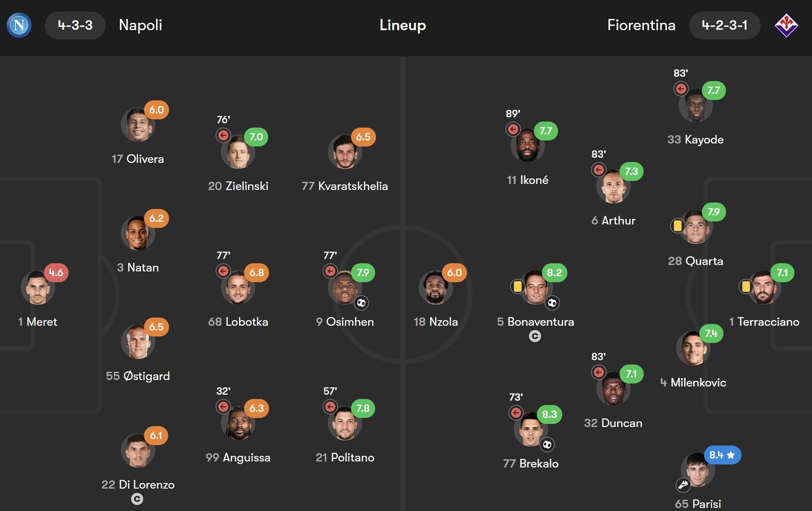Viewport: 812px width, 511px height.
Task: Click the Napoli club crest icon
Action: click(x=19, y=25)
